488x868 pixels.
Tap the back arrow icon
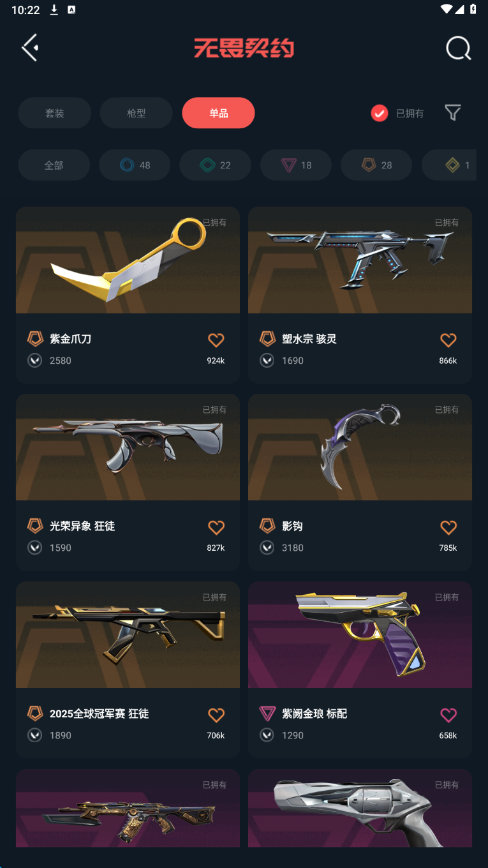[x=29, y=47]
